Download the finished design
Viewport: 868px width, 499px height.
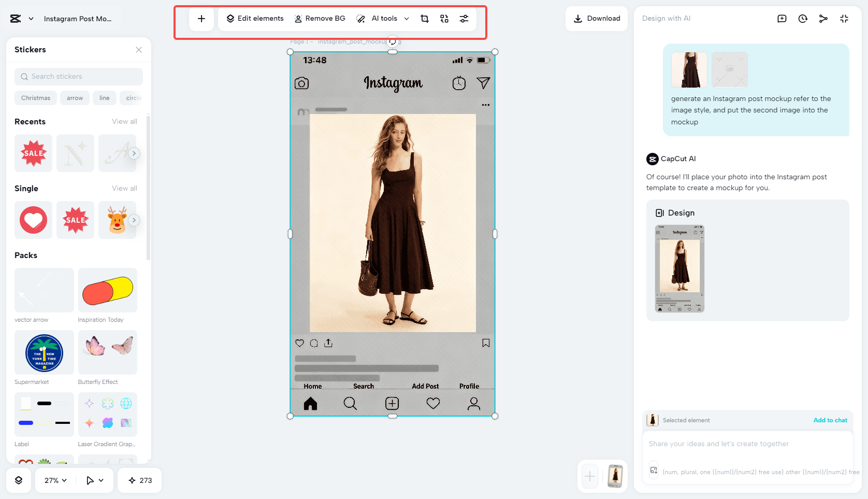click(x=596, y=18)
